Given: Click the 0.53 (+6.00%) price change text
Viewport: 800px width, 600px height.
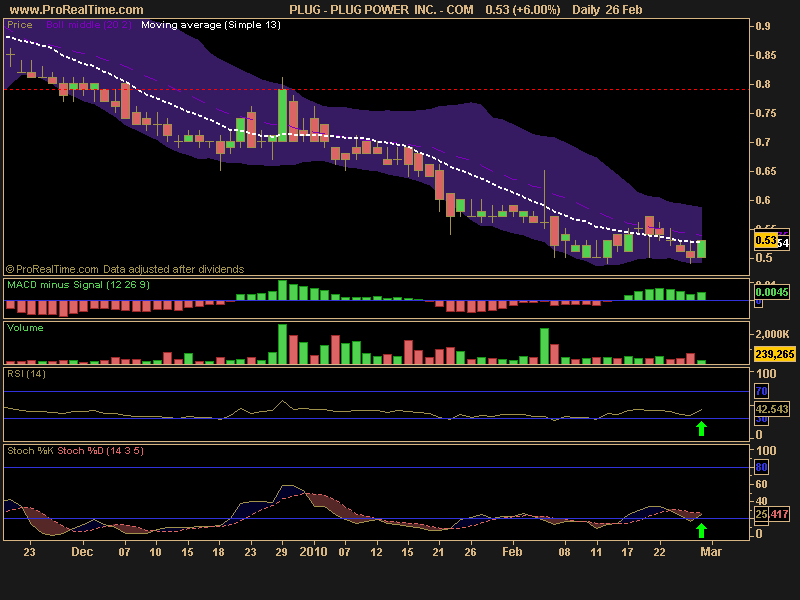Looking at the screenshot, I should tap(522, 10).
